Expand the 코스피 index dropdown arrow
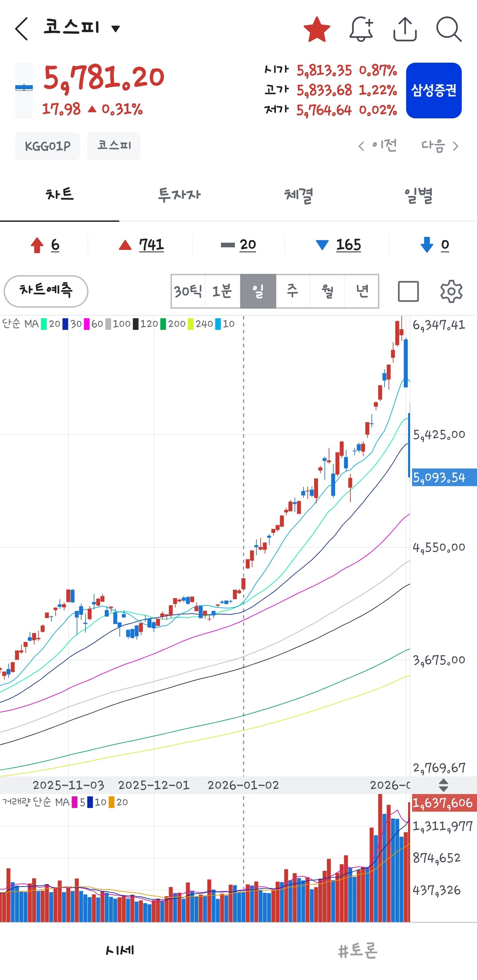 click(116, 29)
